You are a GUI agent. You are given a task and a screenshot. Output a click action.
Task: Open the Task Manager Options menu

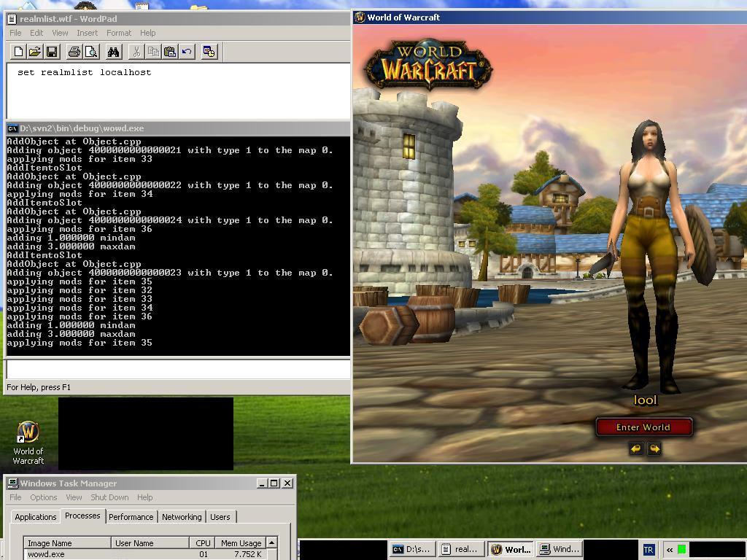[x=43, y=497]
